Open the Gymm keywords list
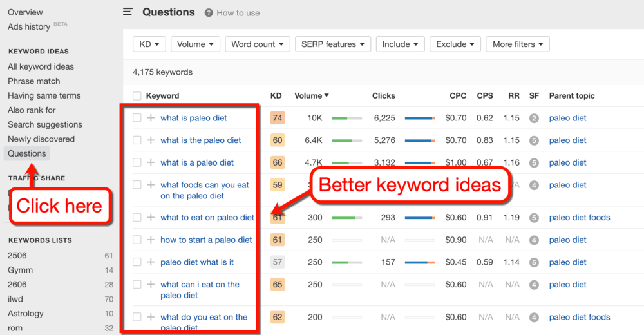Viewport: 644px width, 335px height. tap(20, 270)
